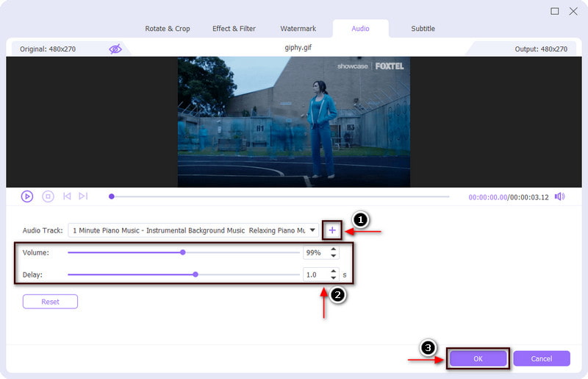This screenshot has width=588, height=379.
Task: Toggle the original preview eye icon
Action: 115,49
